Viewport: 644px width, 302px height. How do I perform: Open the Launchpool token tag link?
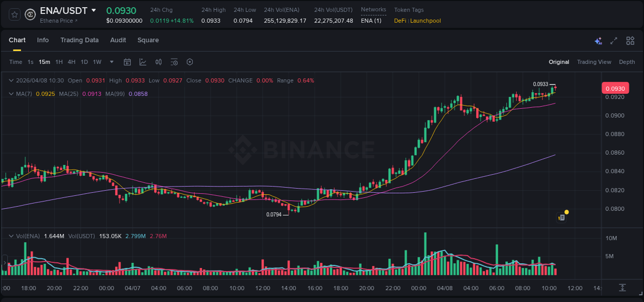point(425,21)
